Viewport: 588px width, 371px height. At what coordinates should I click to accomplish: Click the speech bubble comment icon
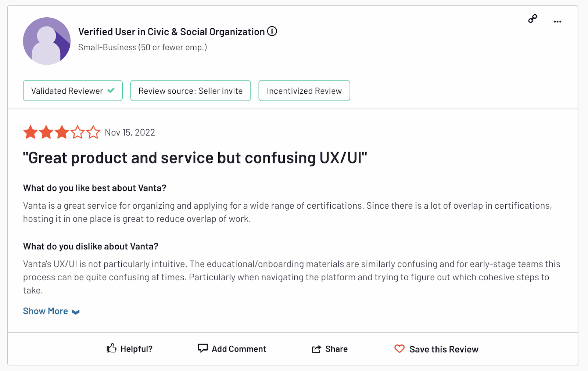point(202,348)
